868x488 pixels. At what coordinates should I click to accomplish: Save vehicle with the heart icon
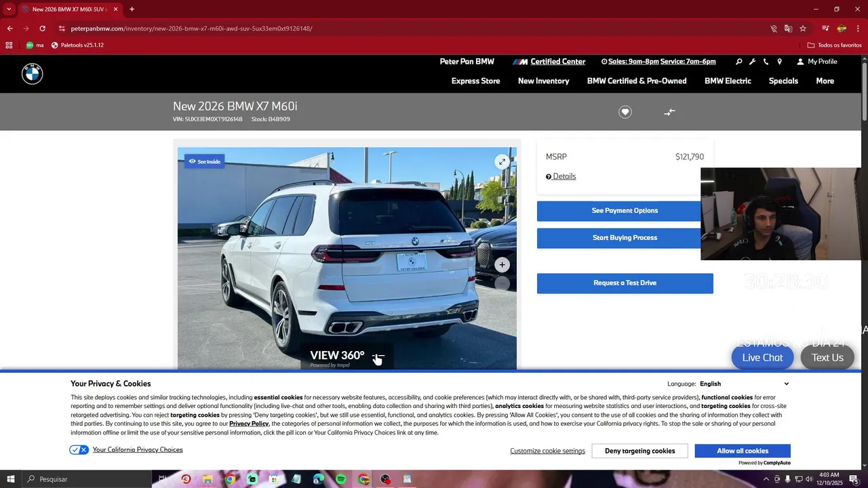click(x=625, y=112)
